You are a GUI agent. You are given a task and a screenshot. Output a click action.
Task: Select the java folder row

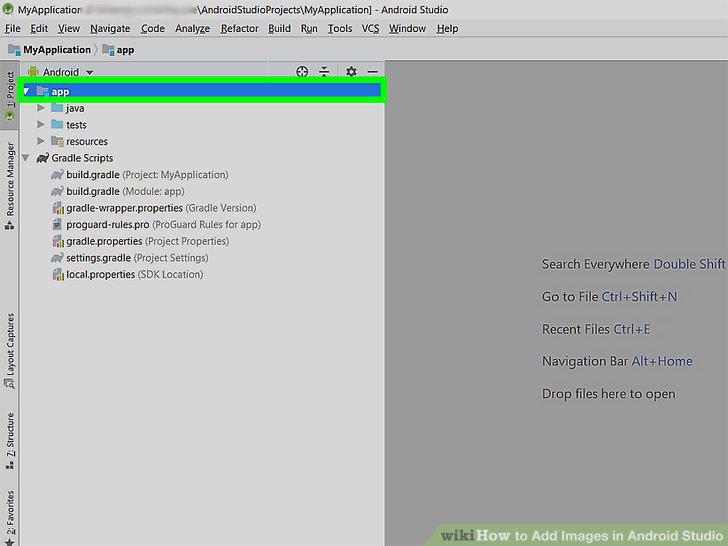[75, 108]
